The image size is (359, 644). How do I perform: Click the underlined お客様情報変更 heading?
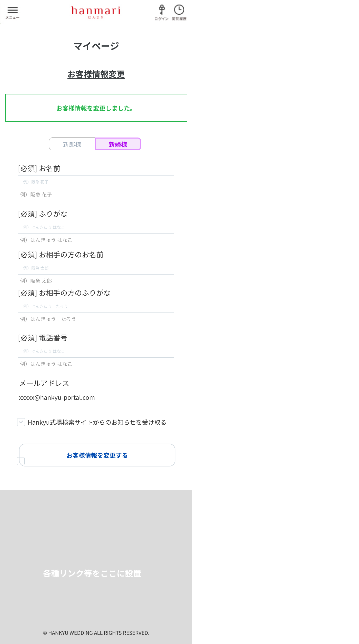click(96, 74)
